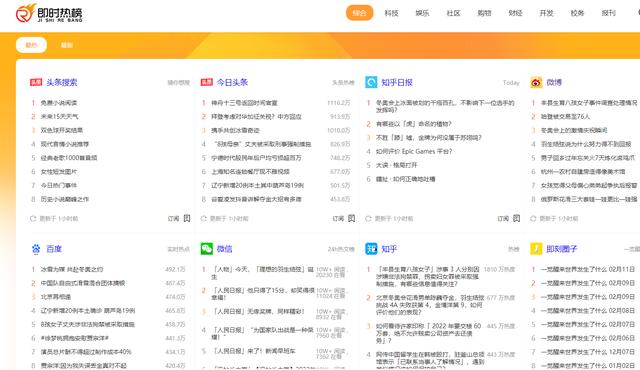Screen dimensions: 640x370
Task: Refresh the 知乎日报 card
Action: (368, 219)
